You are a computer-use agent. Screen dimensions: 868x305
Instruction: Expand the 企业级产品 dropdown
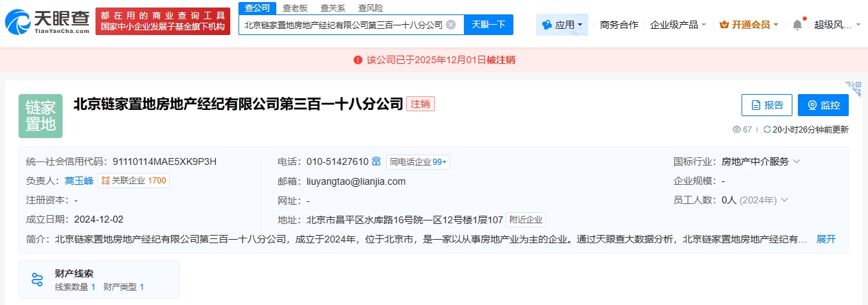678,25
